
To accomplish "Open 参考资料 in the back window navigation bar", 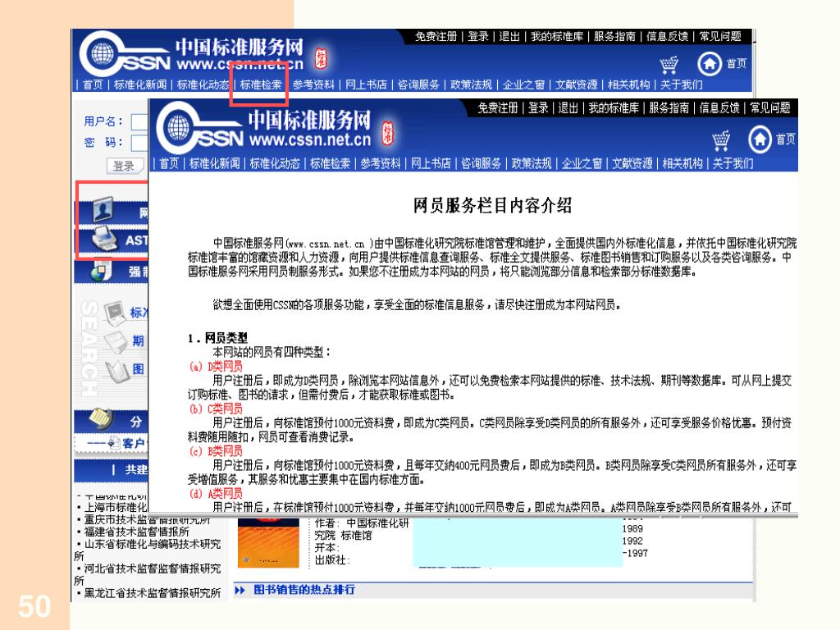I will tap(313, 84).
